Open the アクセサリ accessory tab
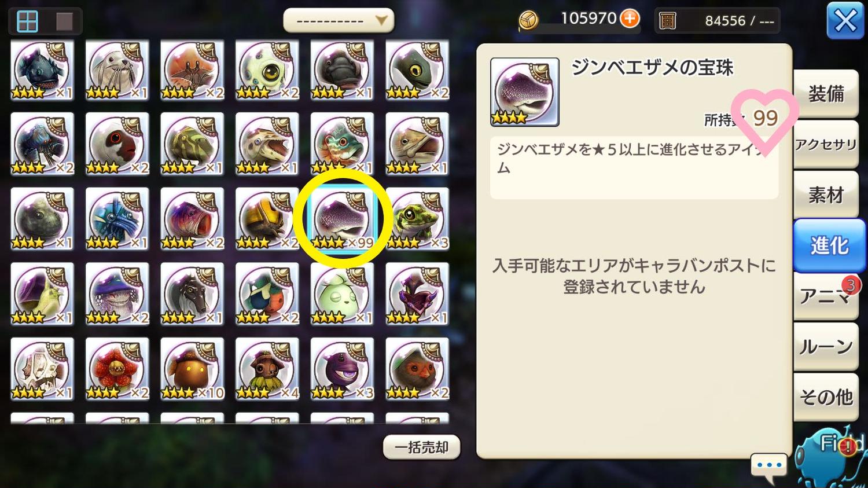Viewport: 868px width, 488px height. 826,144
